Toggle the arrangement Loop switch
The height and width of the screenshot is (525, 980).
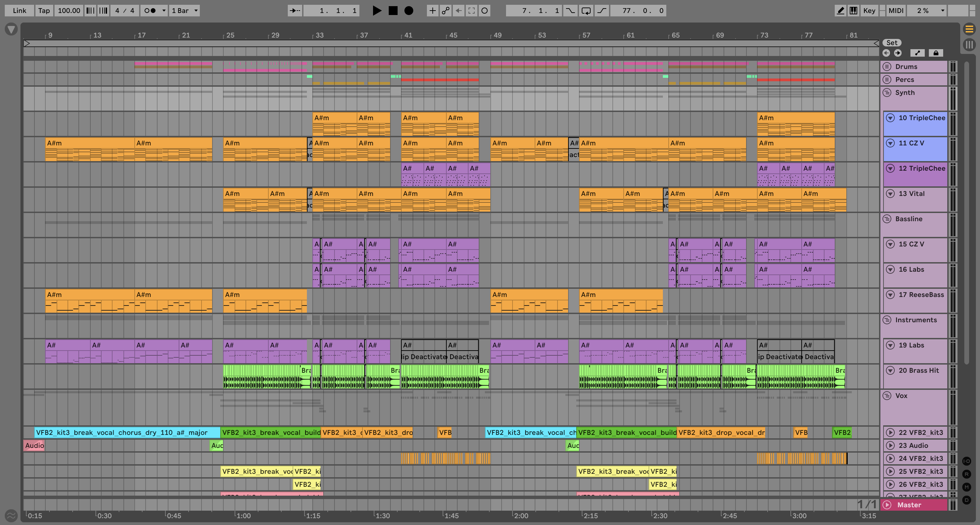point(586,11)
